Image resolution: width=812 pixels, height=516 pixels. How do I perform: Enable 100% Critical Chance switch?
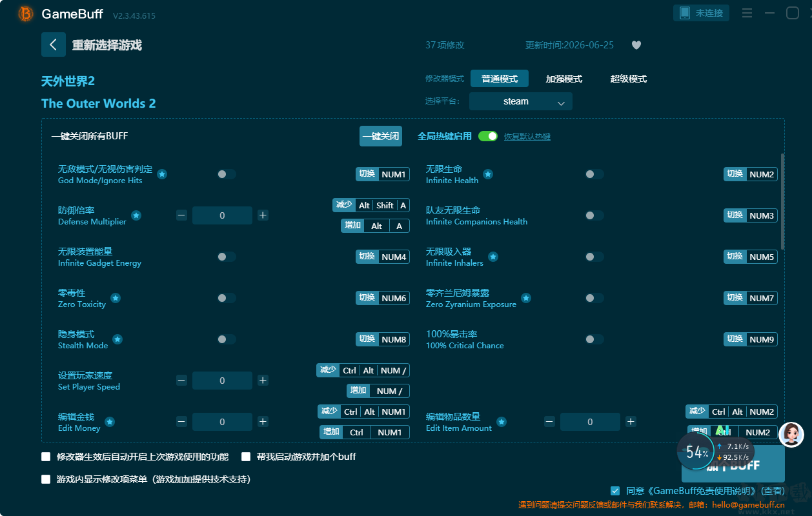click(x=594, y=339)
